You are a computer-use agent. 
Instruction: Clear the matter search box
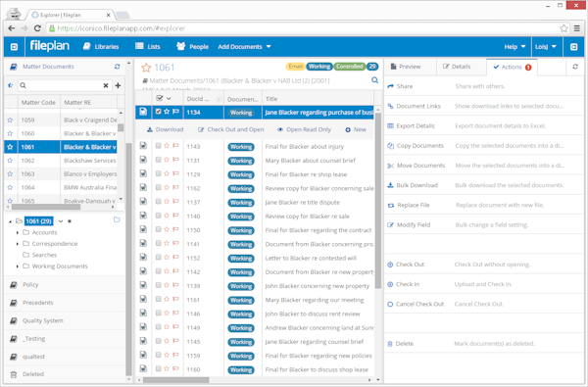click(106, 85)
